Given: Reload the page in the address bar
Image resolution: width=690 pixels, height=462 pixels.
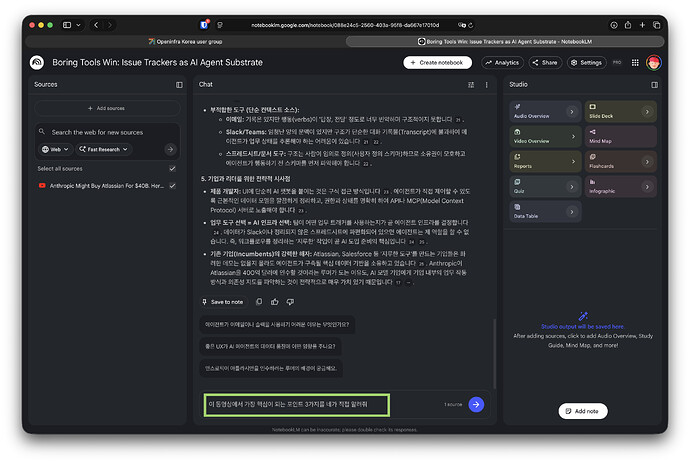Looking at the screenshot, I should 470,25.
